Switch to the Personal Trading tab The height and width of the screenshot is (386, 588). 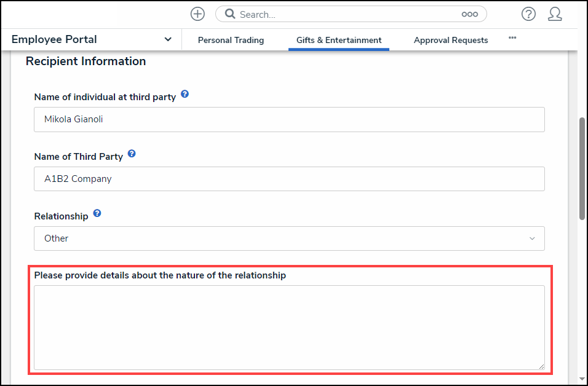[x=231, y=40]
